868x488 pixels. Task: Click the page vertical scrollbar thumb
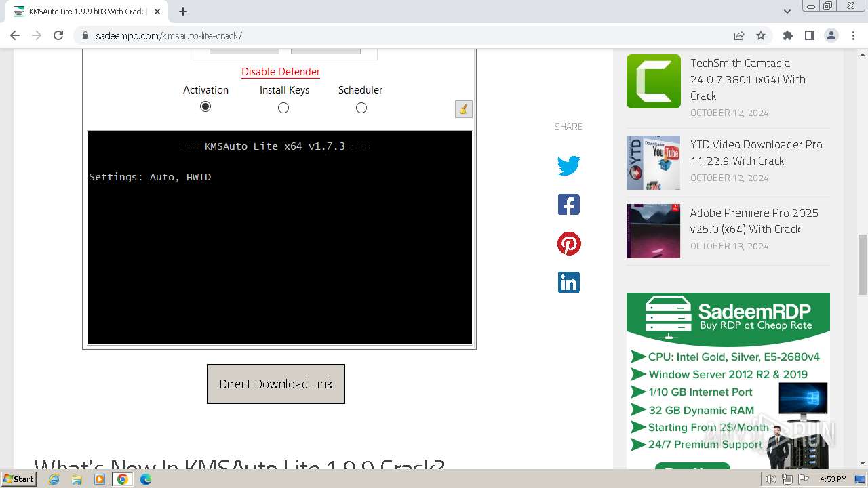pyautogui.click(x=863, y=264)
